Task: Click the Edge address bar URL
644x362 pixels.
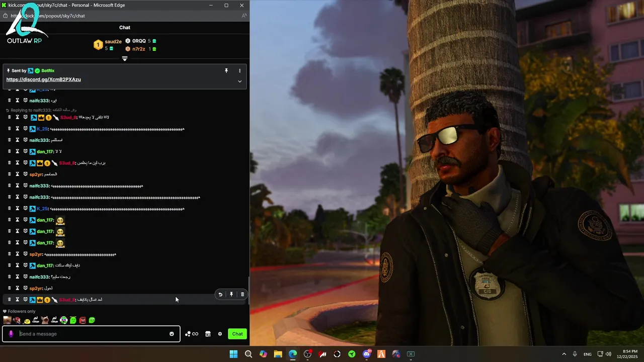Action: (48, 16)
